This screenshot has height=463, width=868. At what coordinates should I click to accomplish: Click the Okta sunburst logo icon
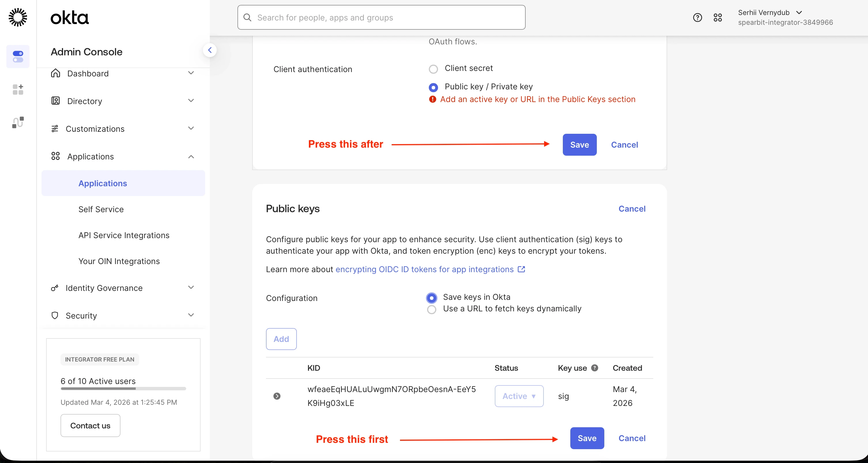pos(18,18)
